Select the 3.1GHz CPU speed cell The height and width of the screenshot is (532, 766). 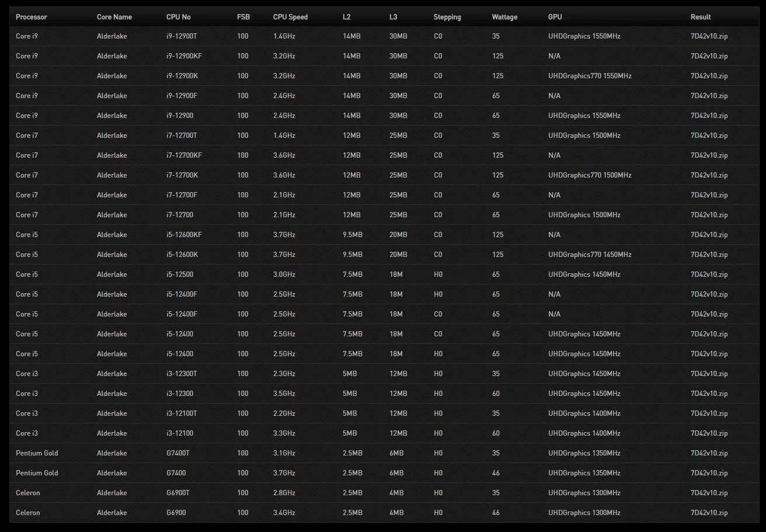click(x=284, y=453)
